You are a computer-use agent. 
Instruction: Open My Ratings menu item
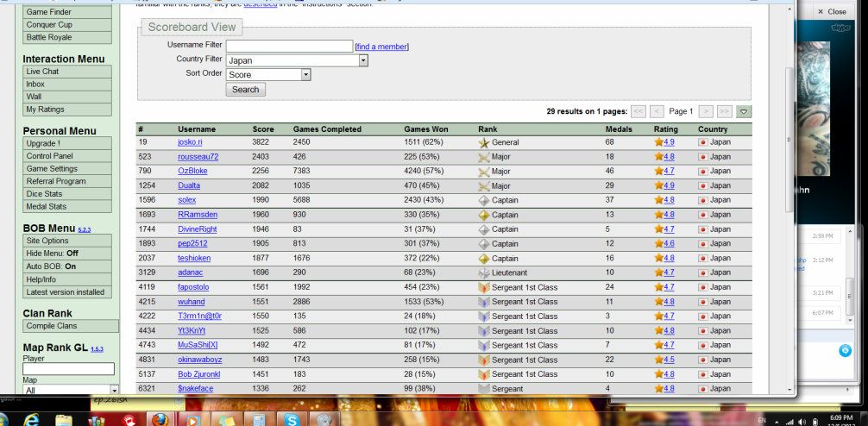(x=67, y=110)
